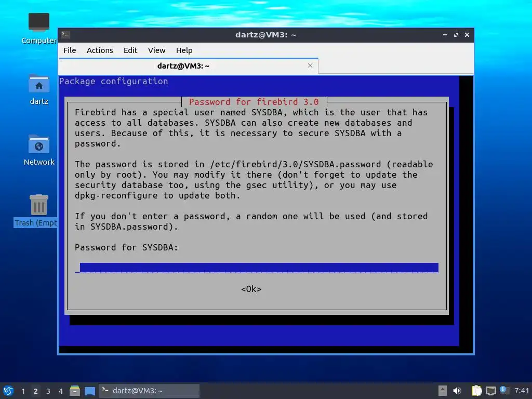Click the <Ok> button in the dialog

pyautogui.click(x=251, y=289)
